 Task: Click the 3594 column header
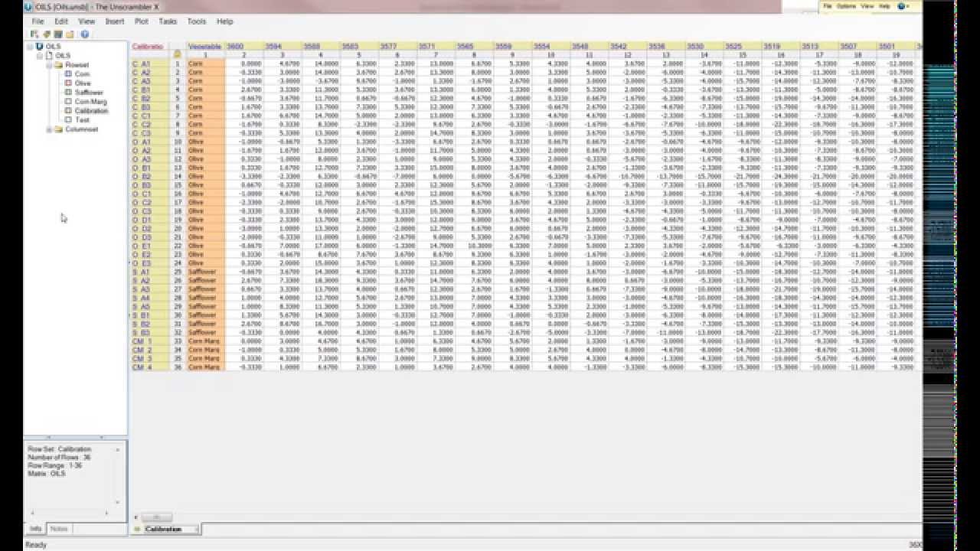point(283,47)
